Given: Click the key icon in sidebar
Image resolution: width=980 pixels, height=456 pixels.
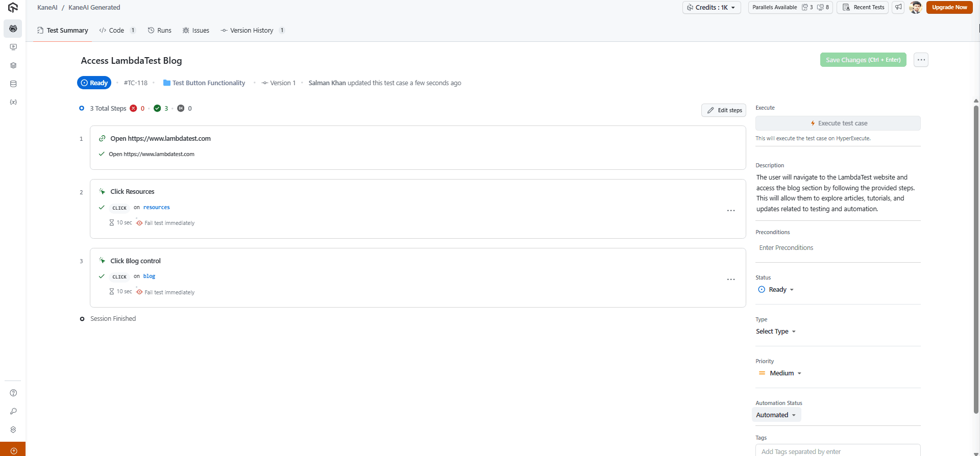Looking at the screenshot, I should coord(13,411).
